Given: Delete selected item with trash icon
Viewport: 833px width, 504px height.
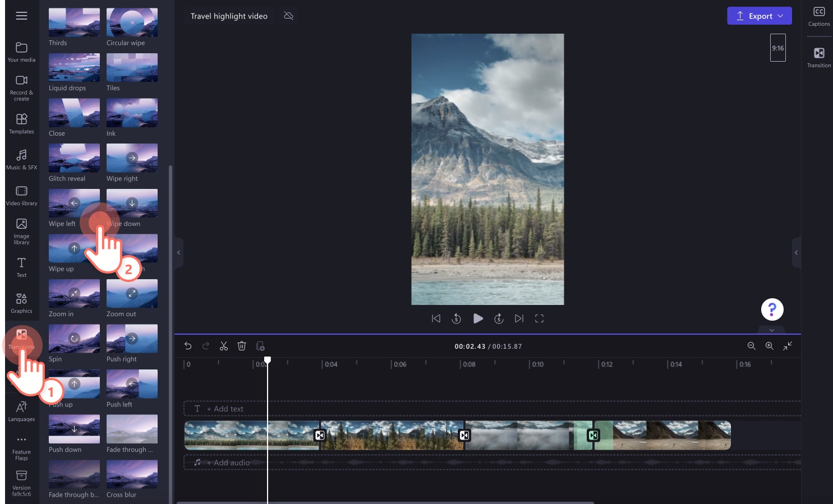Looking at the screenshot, I should (x=242, y=346).
